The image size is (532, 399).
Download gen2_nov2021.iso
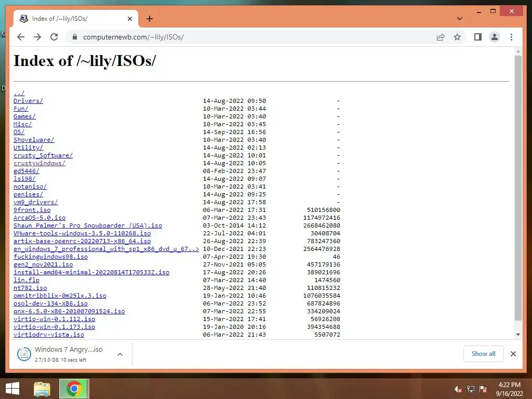43,264
